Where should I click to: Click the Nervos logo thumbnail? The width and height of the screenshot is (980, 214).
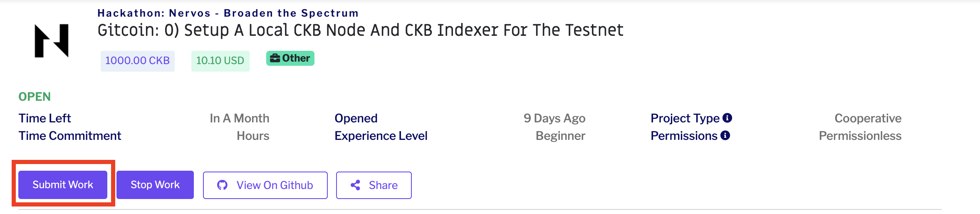[x=52, y=41]
